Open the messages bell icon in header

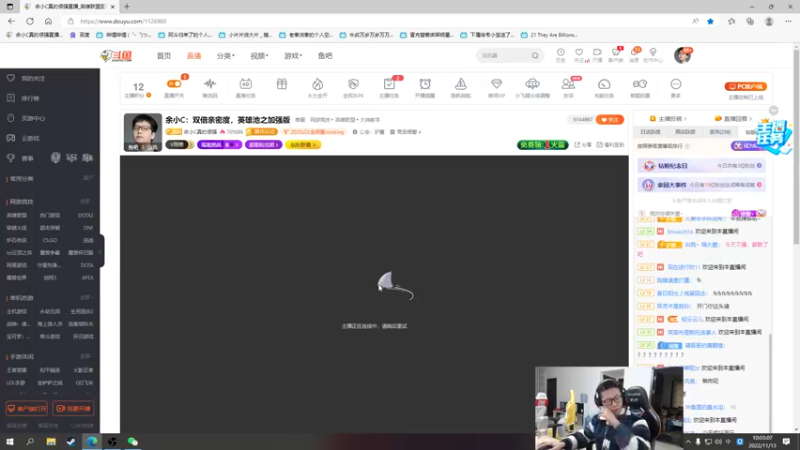[634, 53]
